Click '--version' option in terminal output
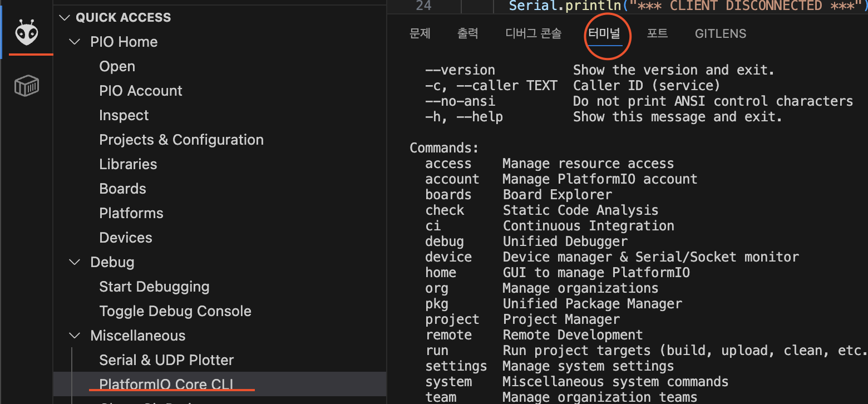The height and width of the screenshot is (404, 868). (460, 70)
